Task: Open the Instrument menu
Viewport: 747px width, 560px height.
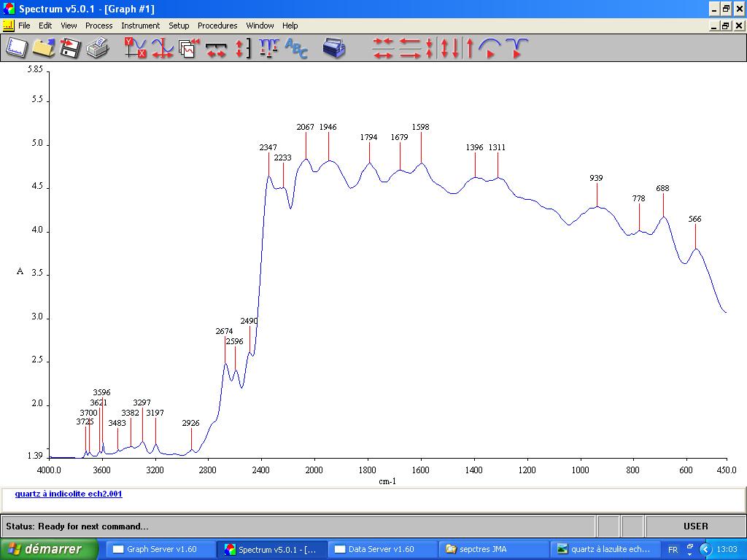Action: 140,26
